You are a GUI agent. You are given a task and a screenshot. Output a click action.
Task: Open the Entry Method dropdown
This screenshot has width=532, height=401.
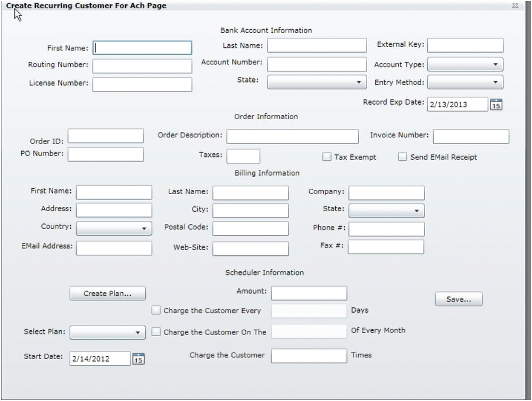pyautogui.click(x=495, y=82)
